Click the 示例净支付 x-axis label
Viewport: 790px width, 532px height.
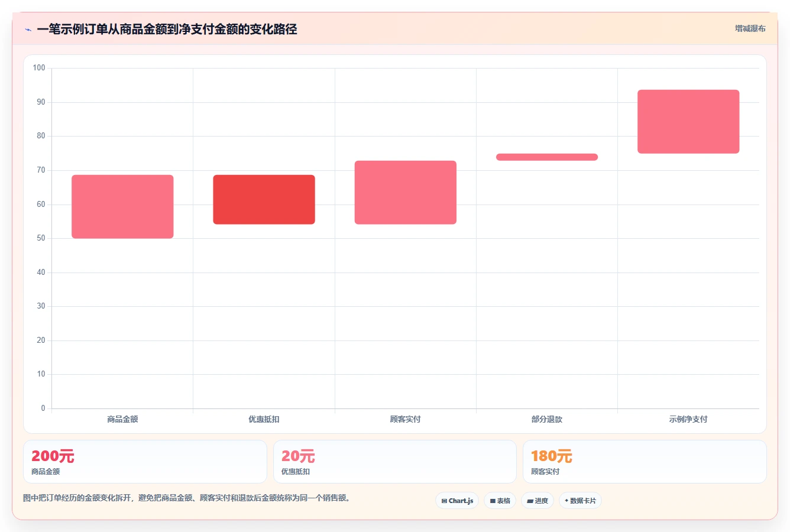[688, 419]
